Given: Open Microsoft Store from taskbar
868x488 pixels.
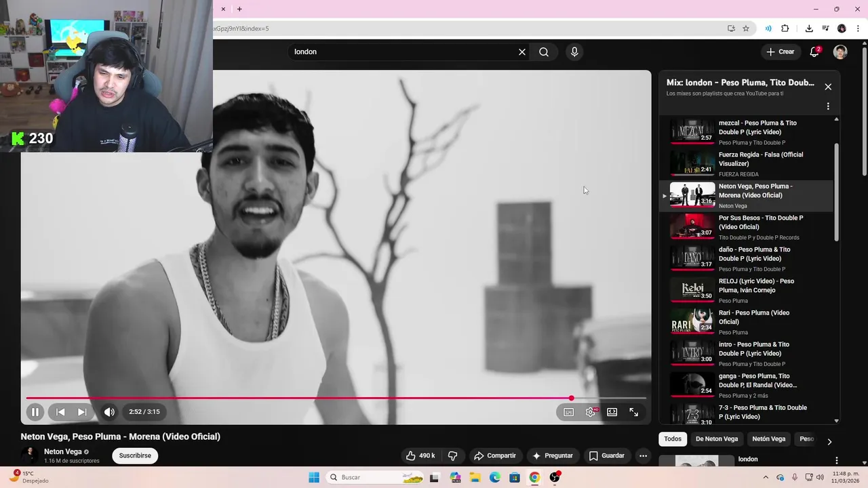Looking at the screenshot, I should point(515,477).
